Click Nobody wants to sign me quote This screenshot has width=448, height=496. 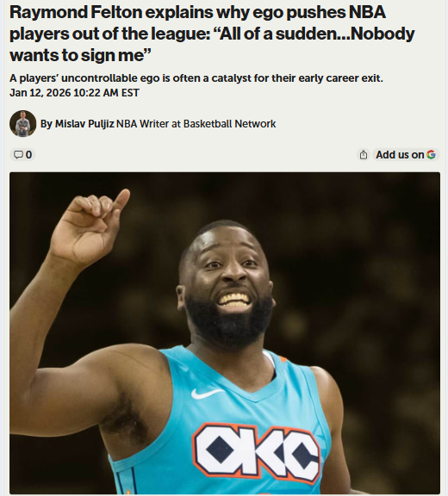click(212, 44)
